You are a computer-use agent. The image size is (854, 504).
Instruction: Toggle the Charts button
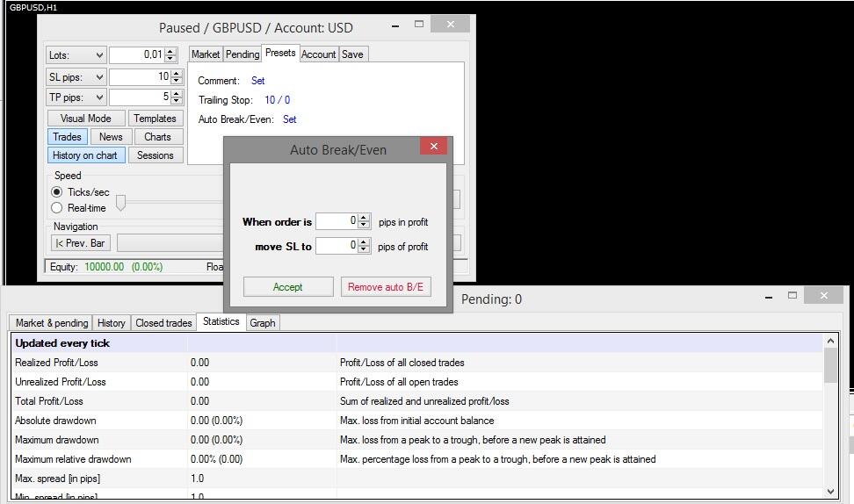[157, 137]
